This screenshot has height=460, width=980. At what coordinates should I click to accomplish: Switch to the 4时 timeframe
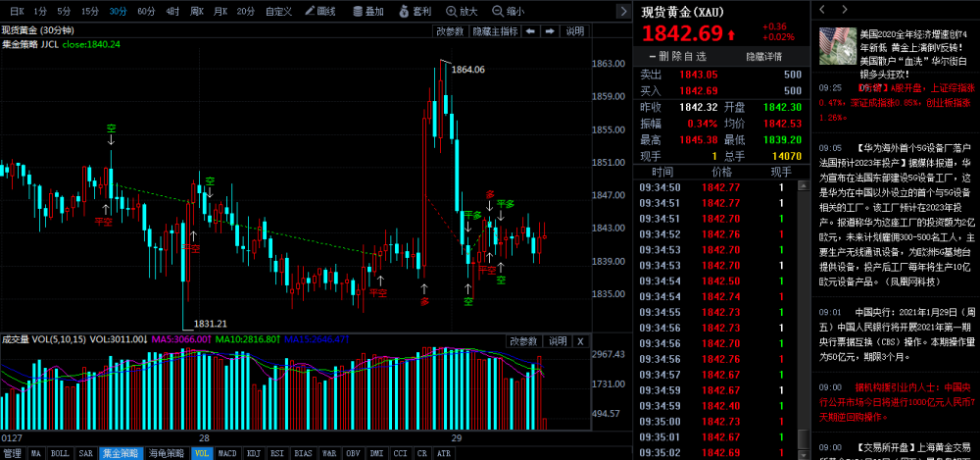(x=172, y=11)
